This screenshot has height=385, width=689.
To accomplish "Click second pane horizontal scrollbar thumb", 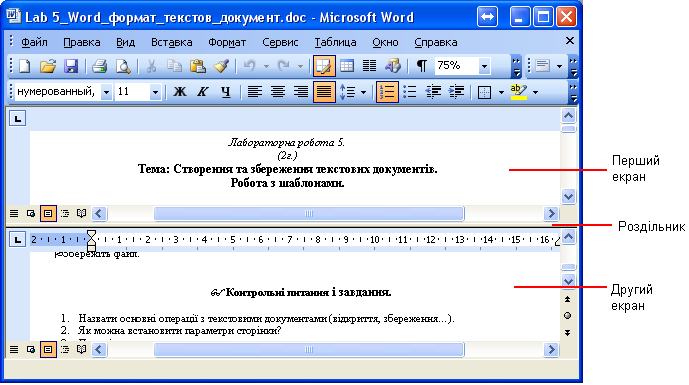I will tap(309, 350).
